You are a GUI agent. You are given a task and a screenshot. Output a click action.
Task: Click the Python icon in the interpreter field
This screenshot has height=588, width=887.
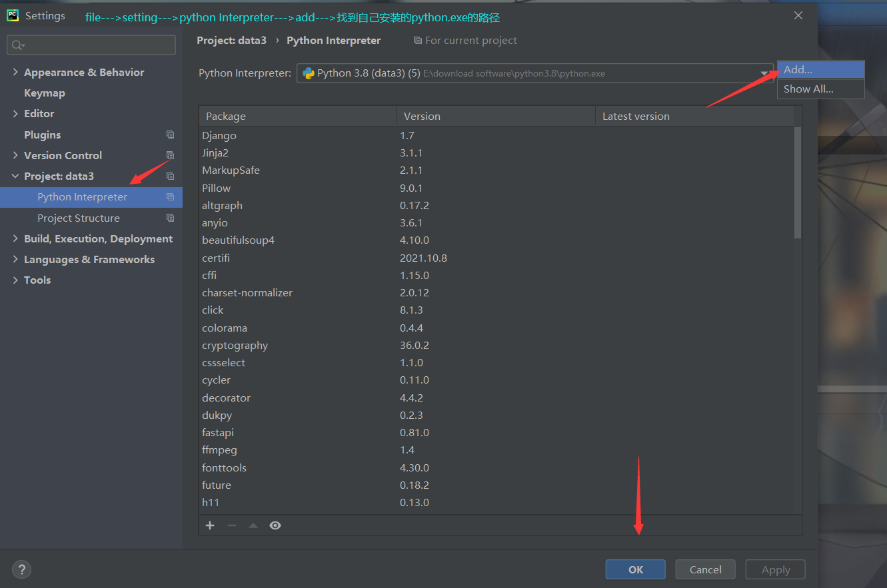[308, 73]
